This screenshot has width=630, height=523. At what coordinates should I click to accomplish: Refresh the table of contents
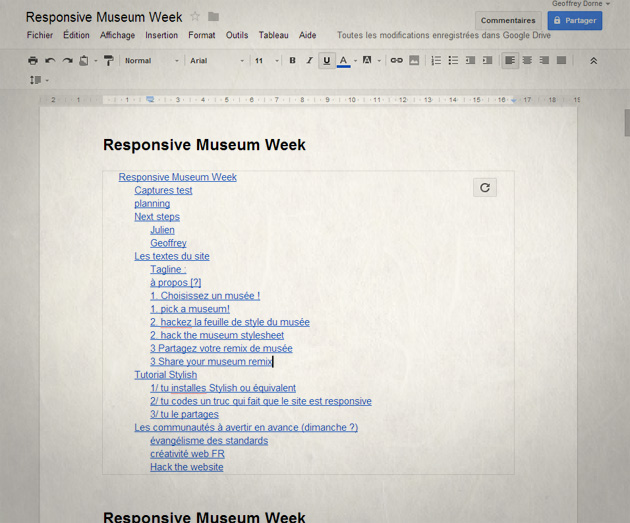pos(485,187)
